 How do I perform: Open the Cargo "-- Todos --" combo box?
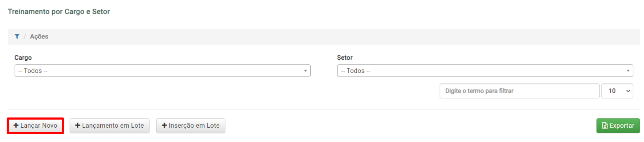162,71
